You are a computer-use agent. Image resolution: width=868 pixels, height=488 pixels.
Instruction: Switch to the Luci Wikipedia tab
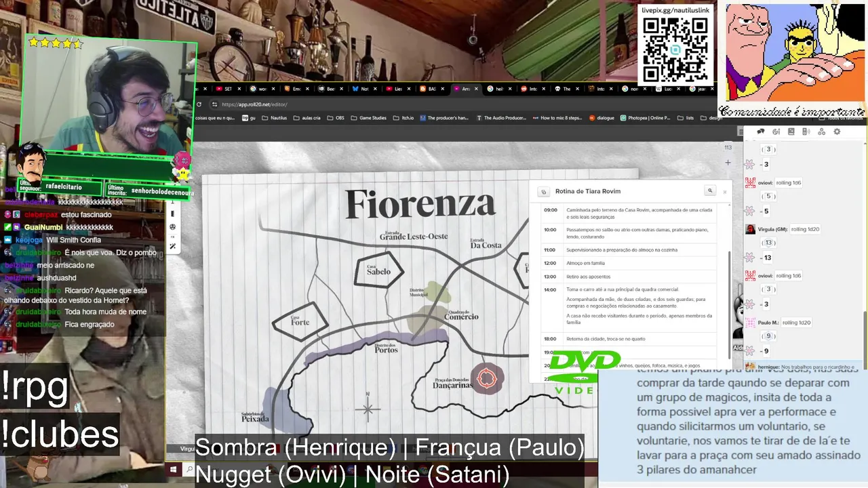[667, 89]
